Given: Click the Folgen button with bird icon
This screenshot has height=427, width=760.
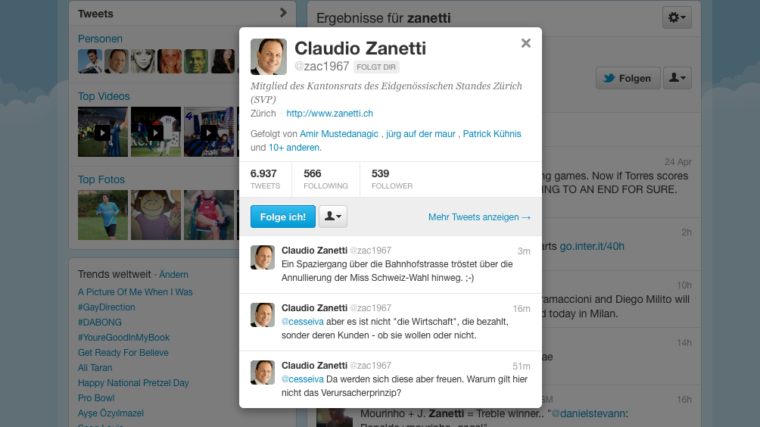Looking at the screenshot, I should 628,78.
